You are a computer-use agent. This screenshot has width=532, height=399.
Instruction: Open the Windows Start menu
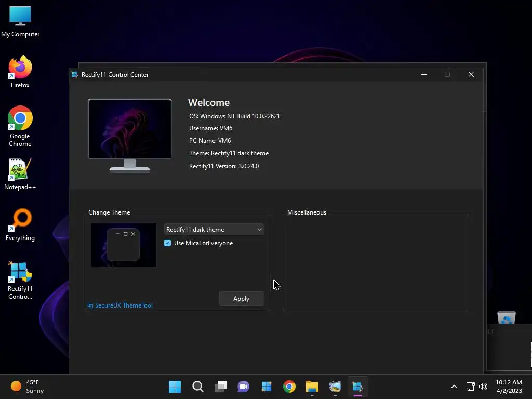point(175,387)
